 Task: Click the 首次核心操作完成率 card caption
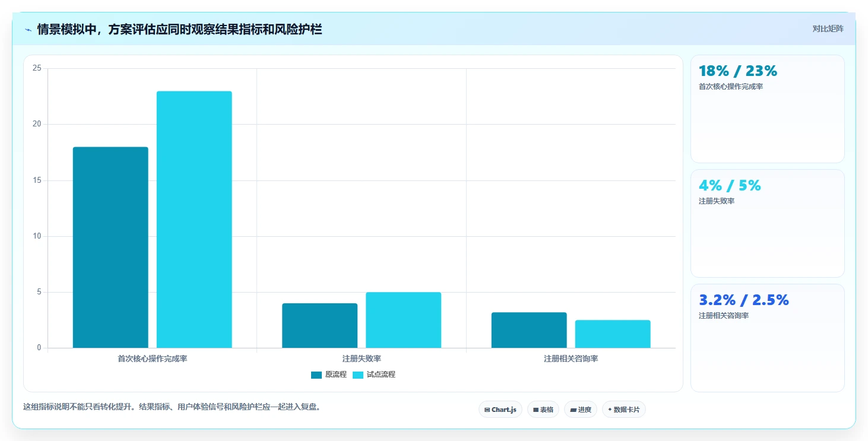click(730, 87)
